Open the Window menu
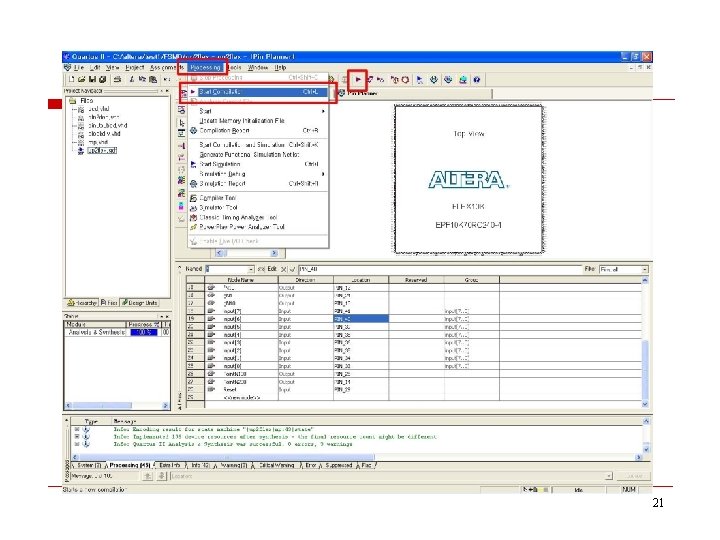The image size is (720, 540). click(x=258, y=68)
